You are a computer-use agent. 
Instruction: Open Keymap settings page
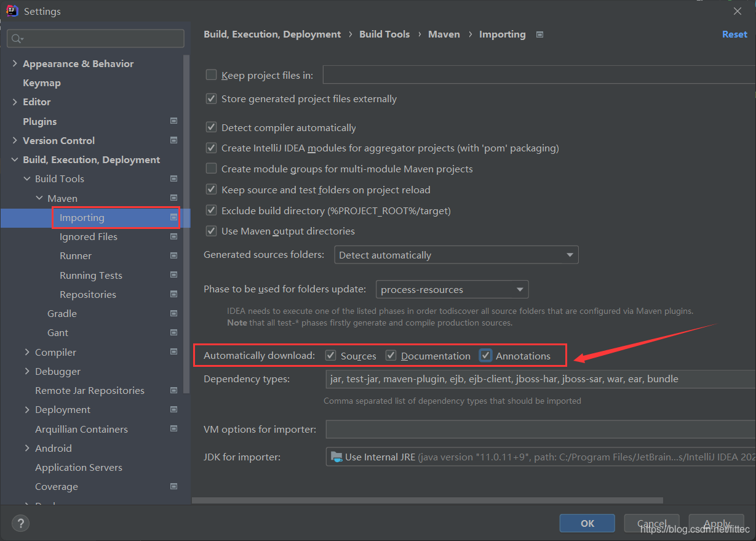click(42, 82)
